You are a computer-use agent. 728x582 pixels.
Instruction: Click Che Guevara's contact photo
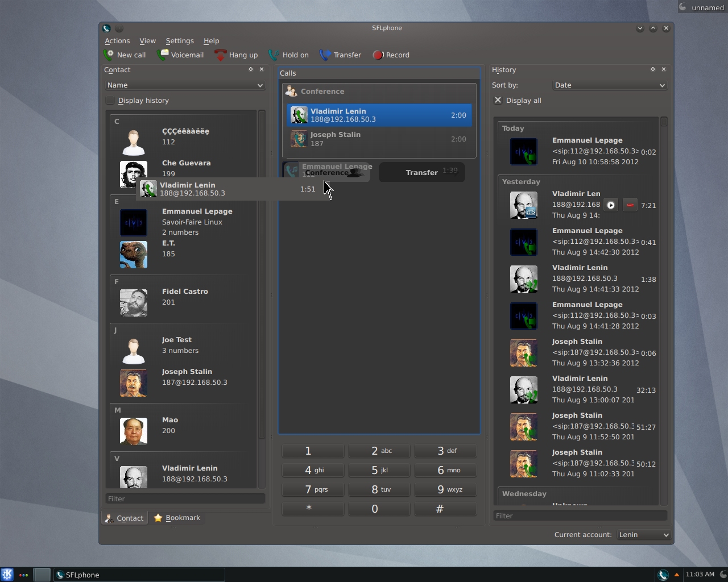(134, 174)
